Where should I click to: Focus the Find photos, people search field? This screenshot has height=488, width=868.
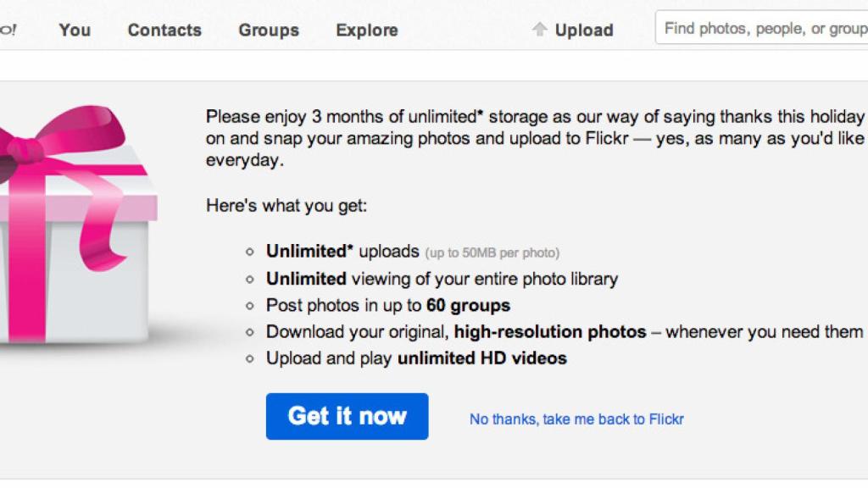pos(763,28)
